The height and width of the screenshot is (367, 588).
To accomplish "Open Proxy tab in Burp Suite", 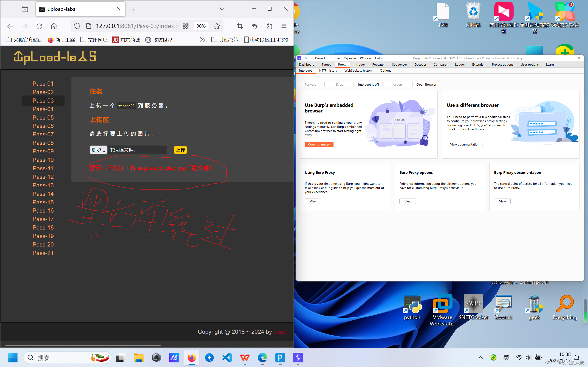I will coord(342,64).
